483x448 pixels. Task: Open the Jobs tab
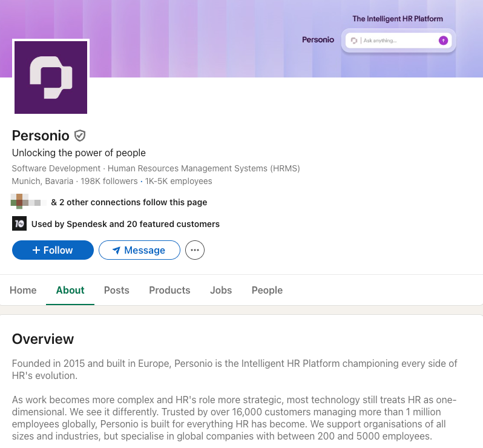pyautogui.click(x=221, y=290)
